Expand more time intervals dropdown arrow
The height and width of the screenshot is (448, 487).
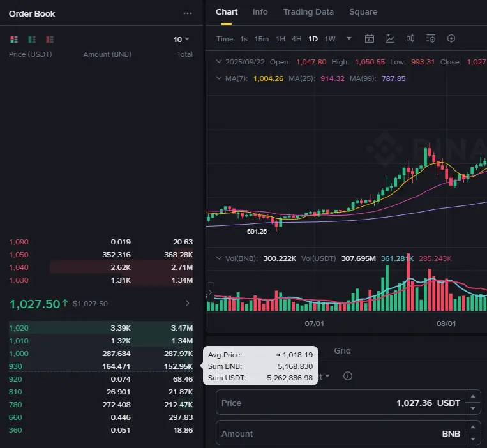pyautogui.click(x=349, y=39)
